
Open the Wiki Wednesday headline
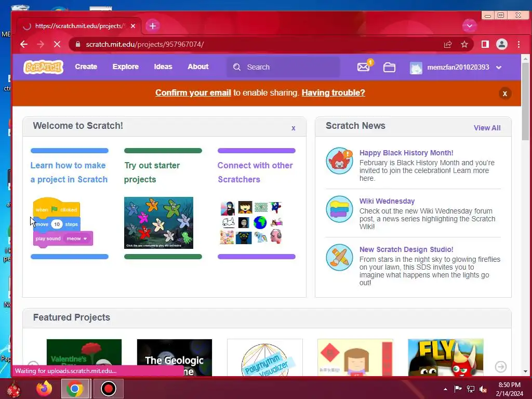387,201
